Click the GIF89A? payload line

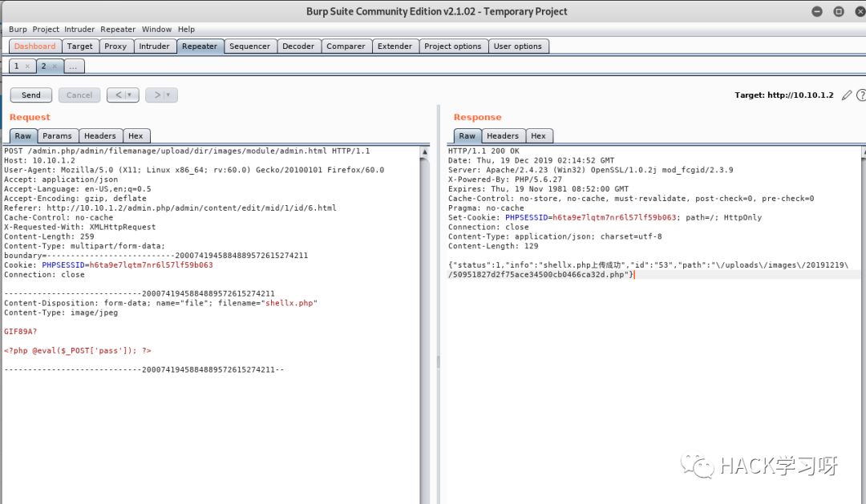(20, 332)
